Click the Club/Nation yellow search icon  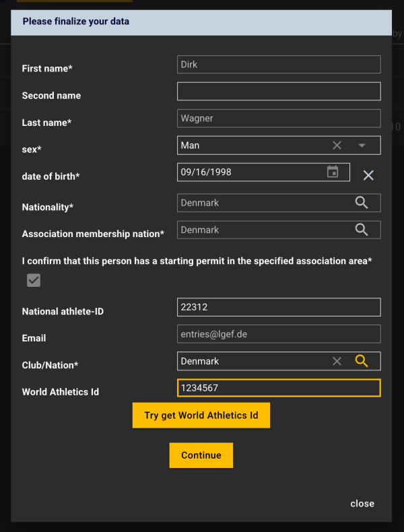click(x=362, y=361)
